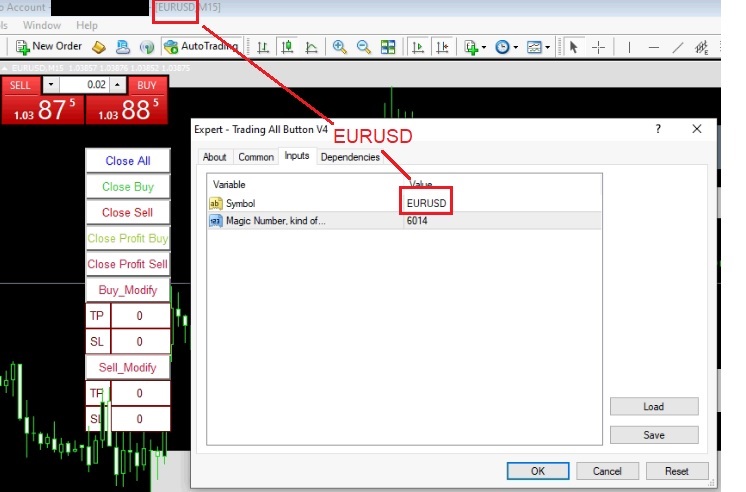Switch to the About tab

(x=215, y=157)
